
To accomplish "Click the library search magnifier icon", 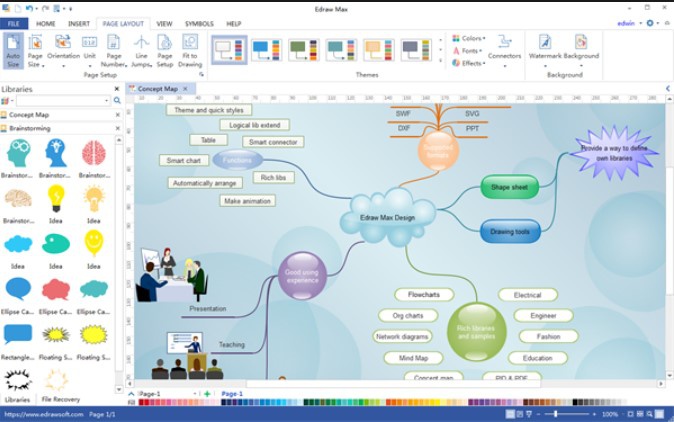I will [117, 101].
